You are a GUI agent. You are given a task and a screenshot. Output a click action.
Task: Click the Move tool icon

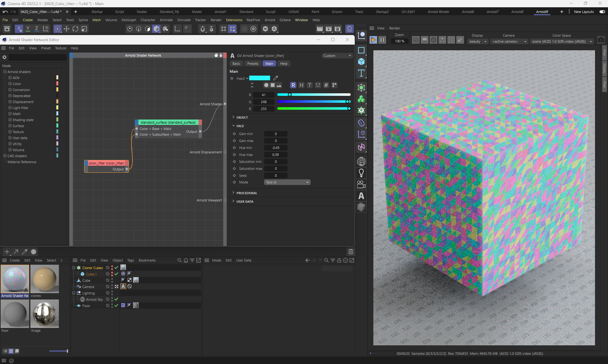point(66,29)
